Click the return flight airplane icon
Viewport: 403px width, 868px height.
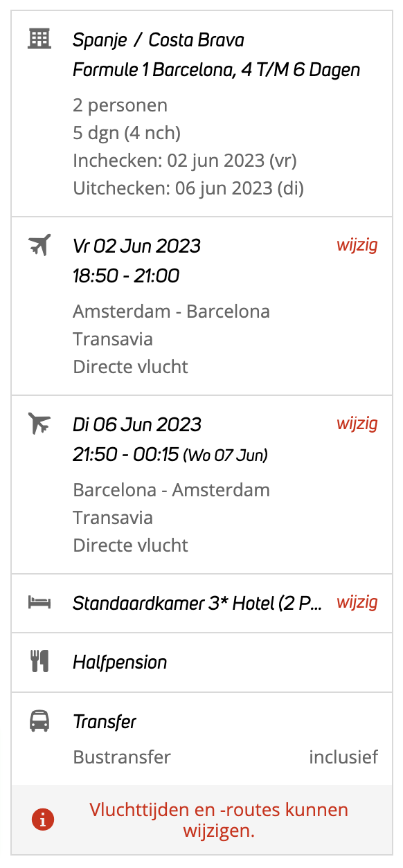coord(39,423)
